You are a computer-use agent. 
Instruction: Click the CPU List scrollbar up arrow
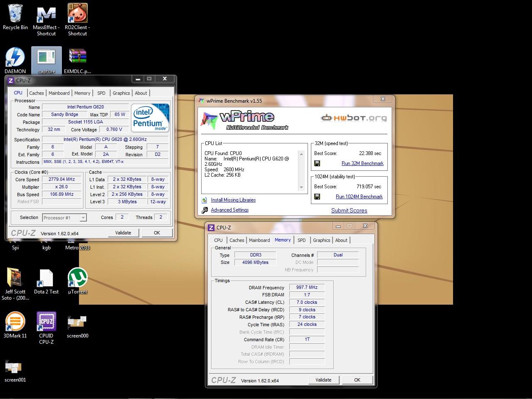pos(301,154)
